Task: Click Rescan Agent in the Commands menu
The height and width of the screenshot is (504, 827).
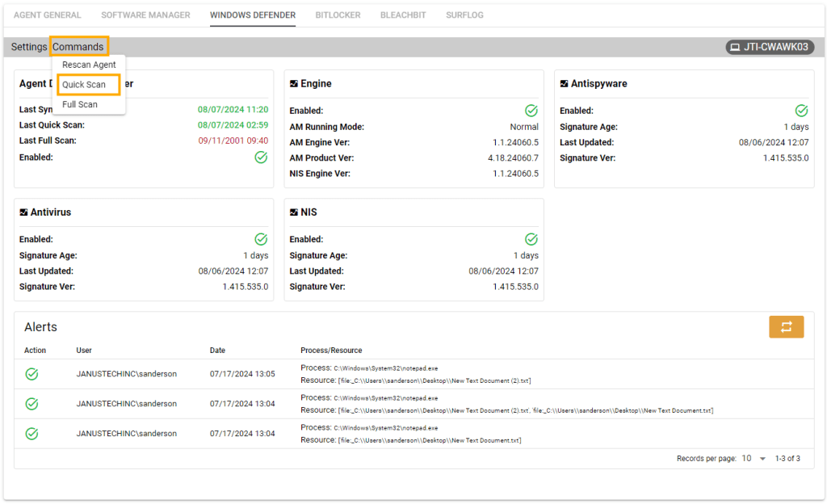Action: [89, 65]
